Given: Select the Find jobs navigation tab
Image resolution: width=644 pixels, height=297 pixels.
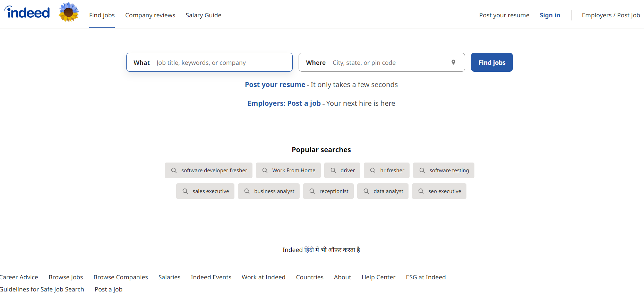Looking at the screenshot, I should [x=102, y=15].
